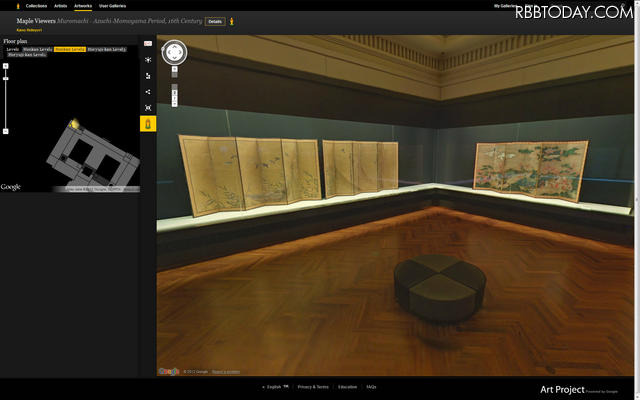640x400 pixels.
Task: Zoom out the floor plan map
Action: point(5,131)
